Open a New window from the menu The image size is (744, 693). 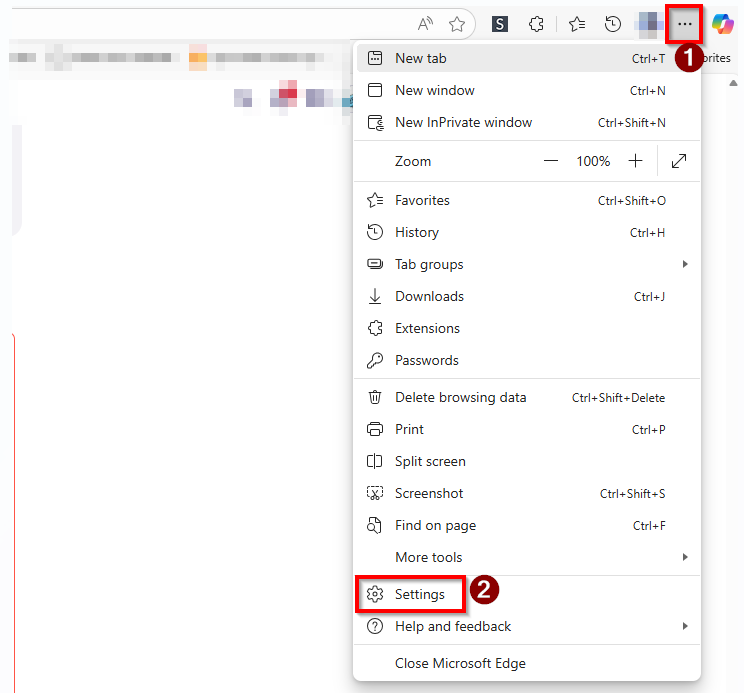pyautogui.click(x=527, y=90)
